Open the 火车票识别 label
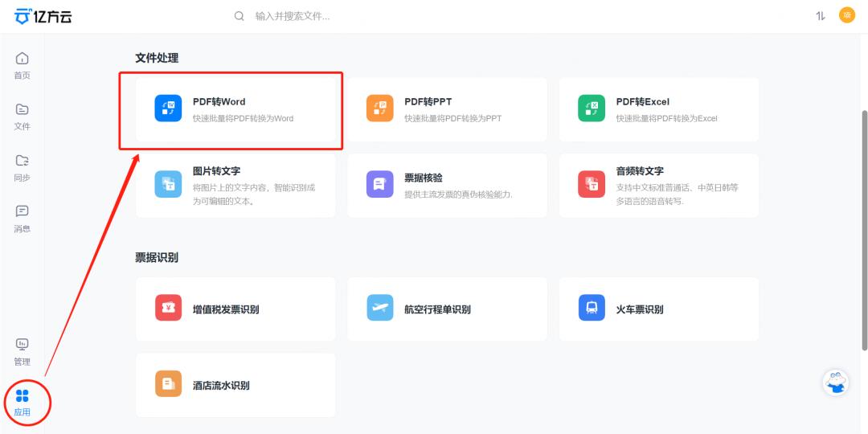Screen dimensions: 868x434 [640, 309]
